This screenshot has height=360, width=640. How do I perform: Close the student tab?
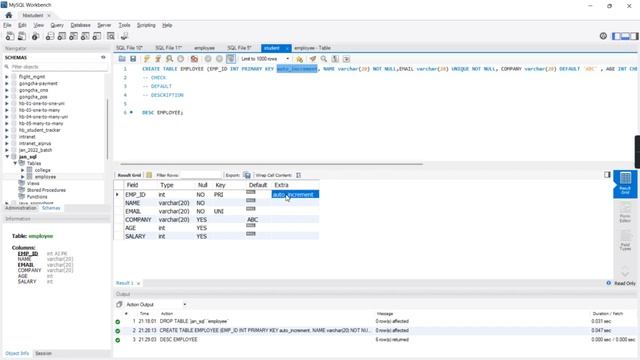(x=287, y=49)
